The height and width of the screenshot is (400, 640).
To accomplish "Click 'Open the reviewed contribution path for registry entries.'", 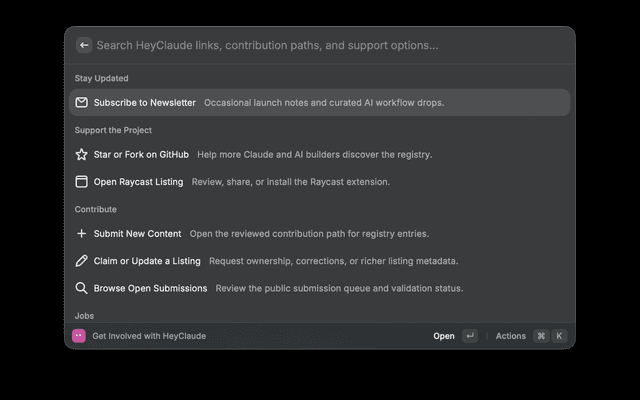I will pyautogui.click(x=309, y=233).
